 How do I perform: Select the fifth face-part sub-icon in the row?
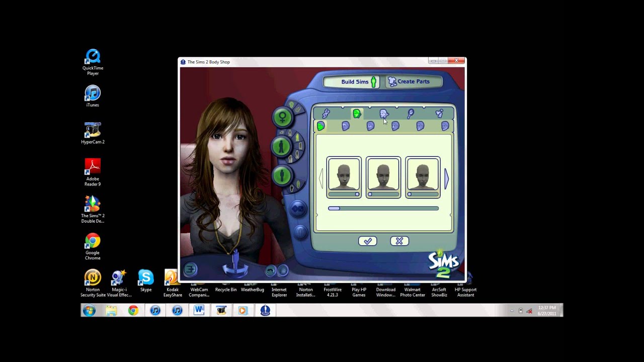[420, 126]
